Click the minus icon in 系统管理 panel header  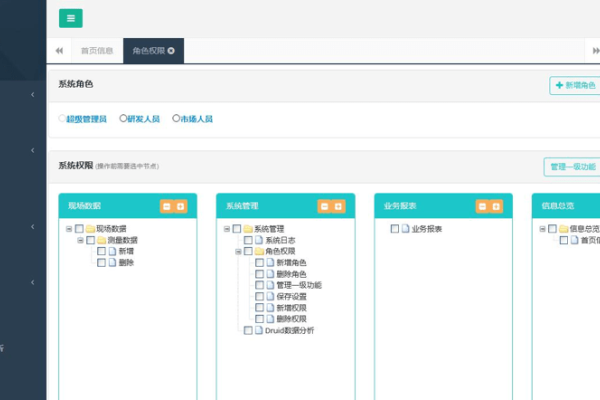tap(324, 206)
